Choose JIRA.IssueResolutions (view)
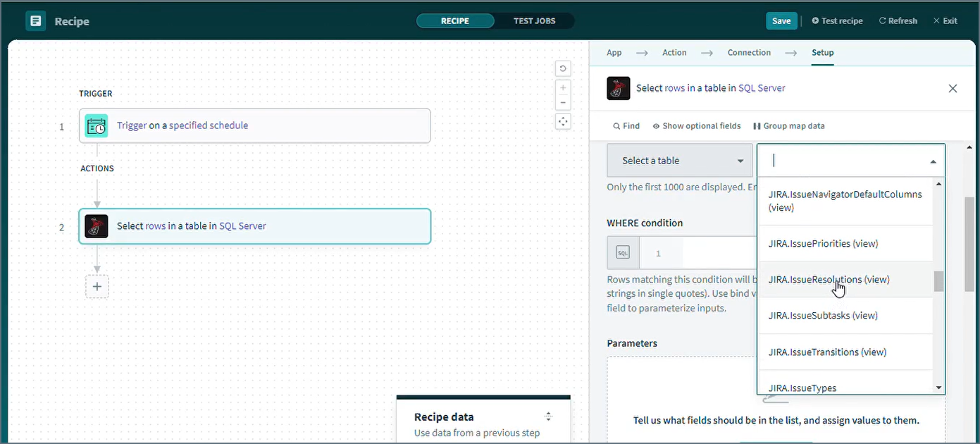This screenshot has width=980, height=444. [845, 280]
